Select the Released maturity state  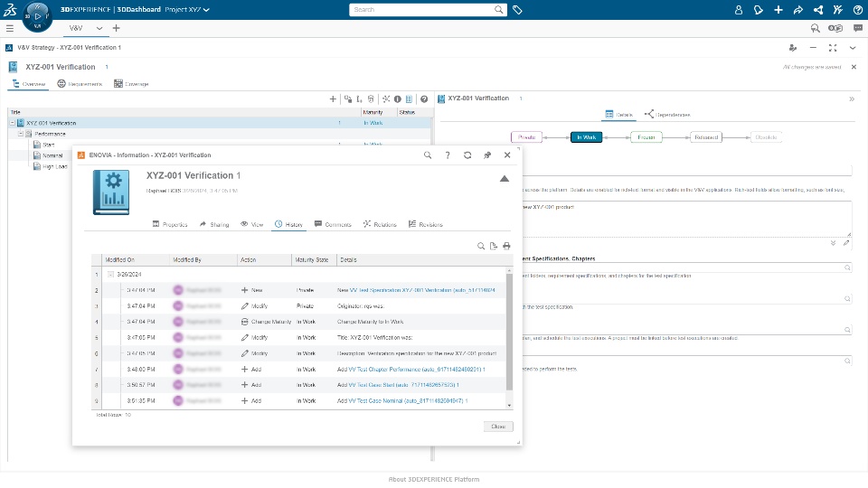706,137
